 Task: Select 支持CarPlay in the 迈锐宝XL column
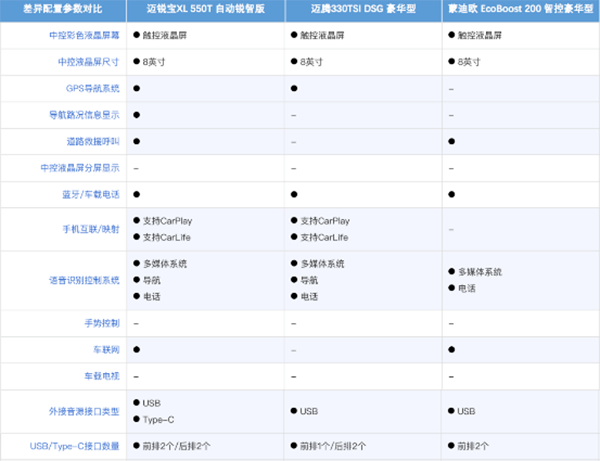click(167, 221)
